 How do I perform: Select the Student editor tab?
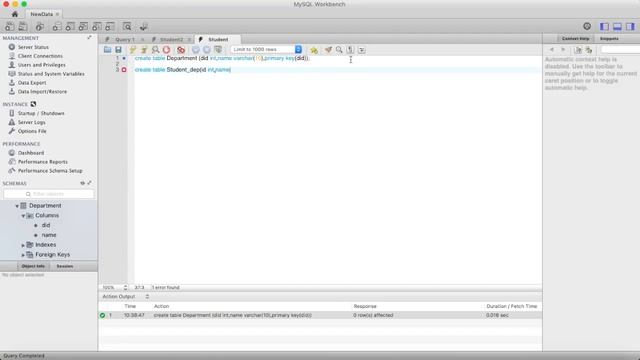pos(218,40)
